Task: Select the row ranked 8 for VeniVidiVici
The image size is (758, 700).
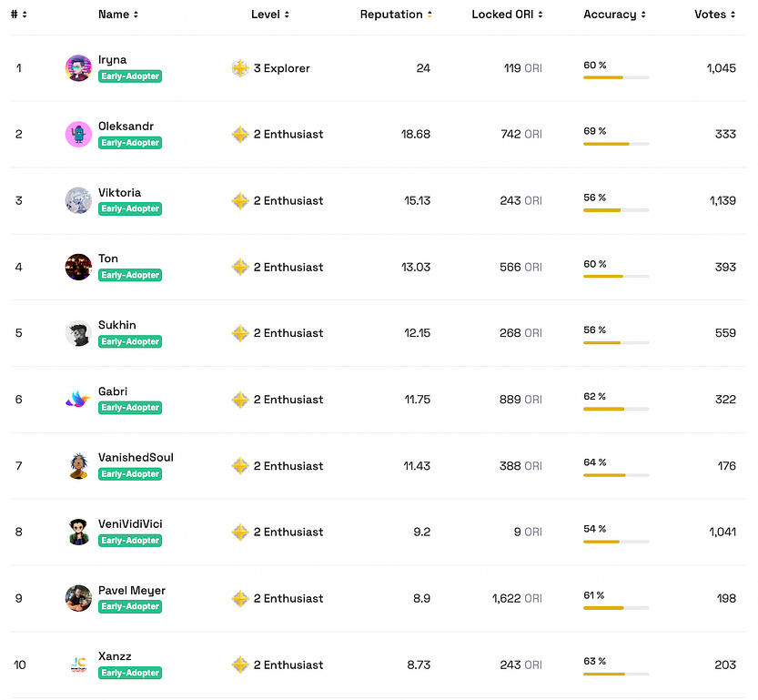Action: coord(378,533)
